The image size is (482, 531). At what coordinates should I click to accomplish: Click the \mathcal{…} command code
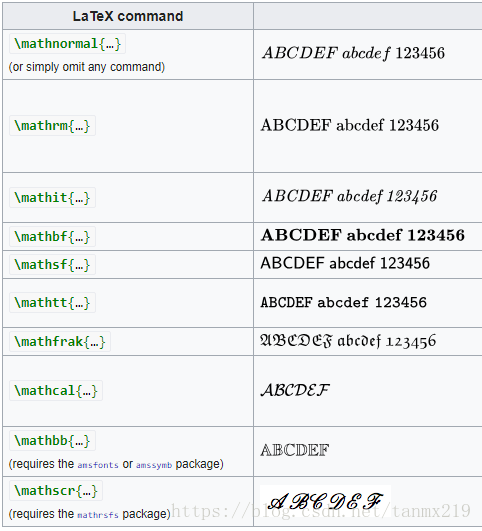click(x=56, y=390)
